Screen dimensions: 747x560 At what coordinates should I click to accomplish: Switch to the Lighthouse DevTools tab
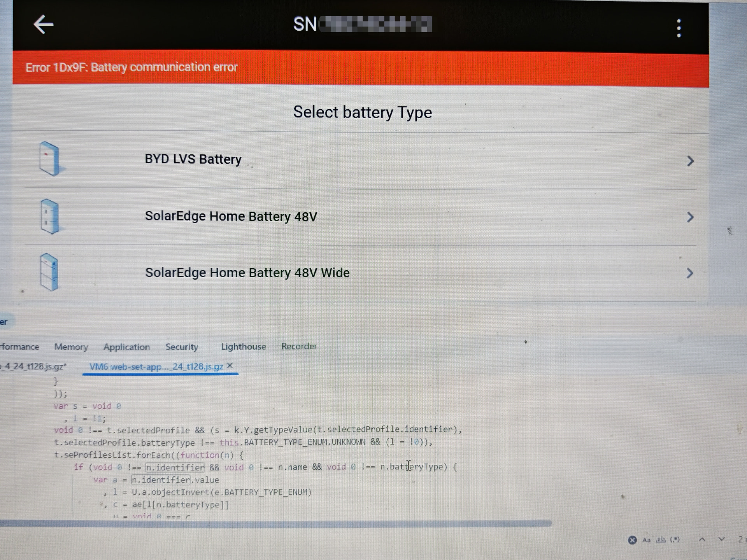(x=244, y=346)
